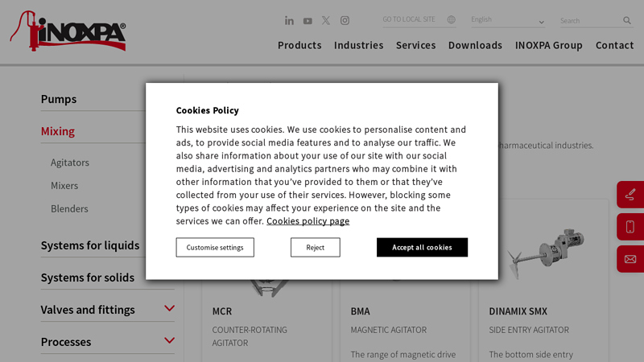The height and width of the screenshot is (362, 644).
Task: Accept all cookies
Action: click(422, 248)
